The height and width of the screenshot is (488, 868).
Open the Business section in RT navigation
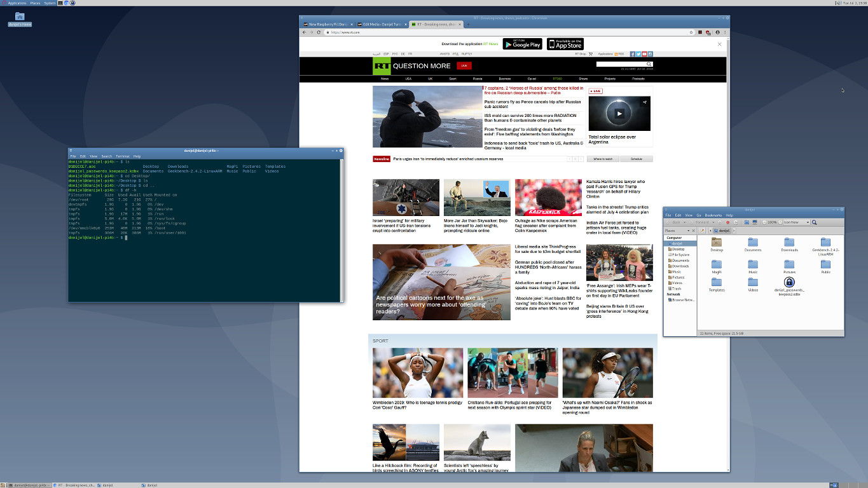pyautogui.click(x=505, y=79)
